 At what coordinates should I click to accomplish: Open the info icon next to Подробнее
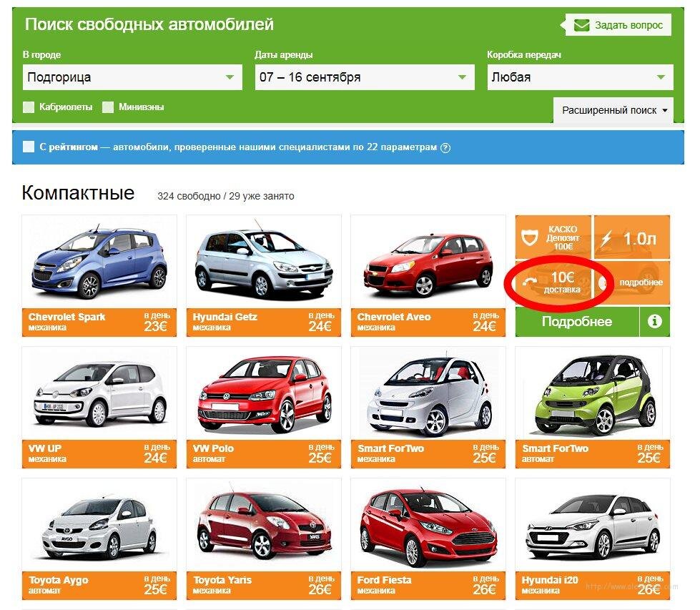click(x=654, y=322)
